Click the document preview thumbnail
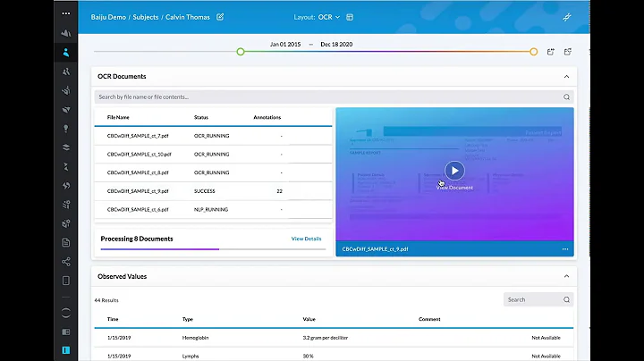The width and height of the screenshot is (644, 361). (x=454, y=174)
